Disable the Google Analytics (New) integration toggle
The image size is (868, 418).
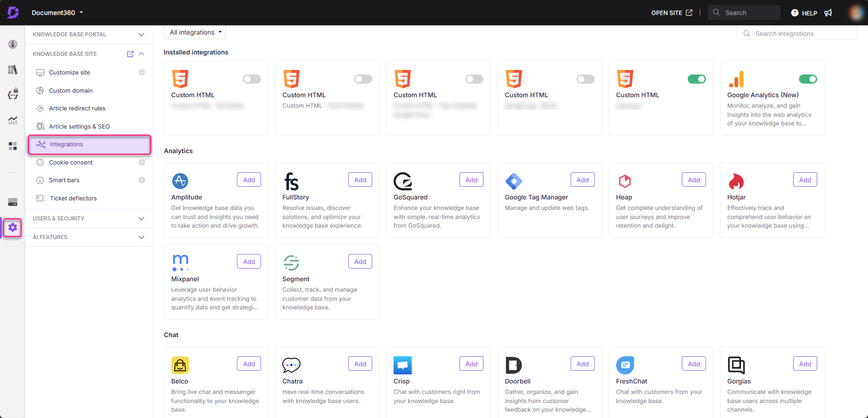808,79
